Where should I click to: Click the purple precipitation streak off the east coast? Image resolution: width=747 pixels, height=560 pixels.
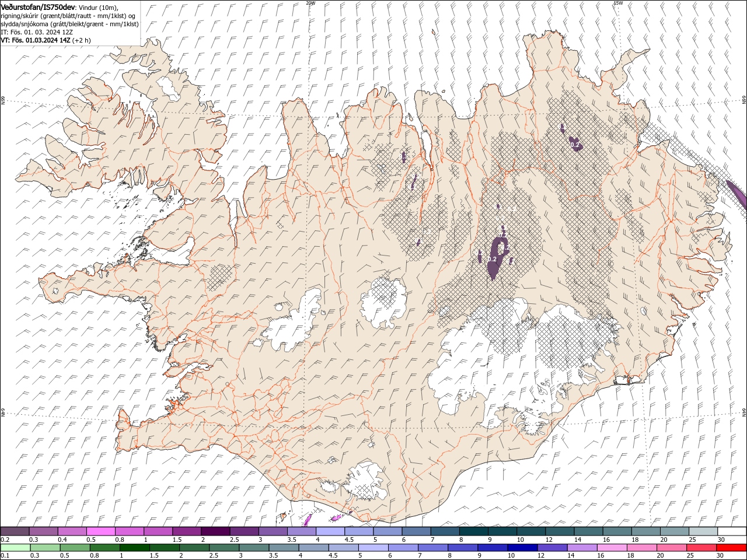(x=736, y=194)
